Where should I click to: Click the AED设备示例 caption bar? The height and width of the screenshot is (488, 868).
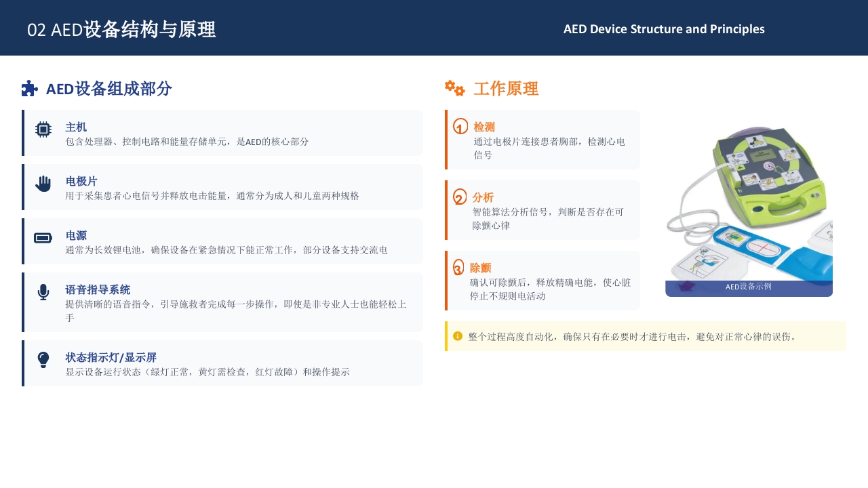pyautogui.click(x=749, y=287)
